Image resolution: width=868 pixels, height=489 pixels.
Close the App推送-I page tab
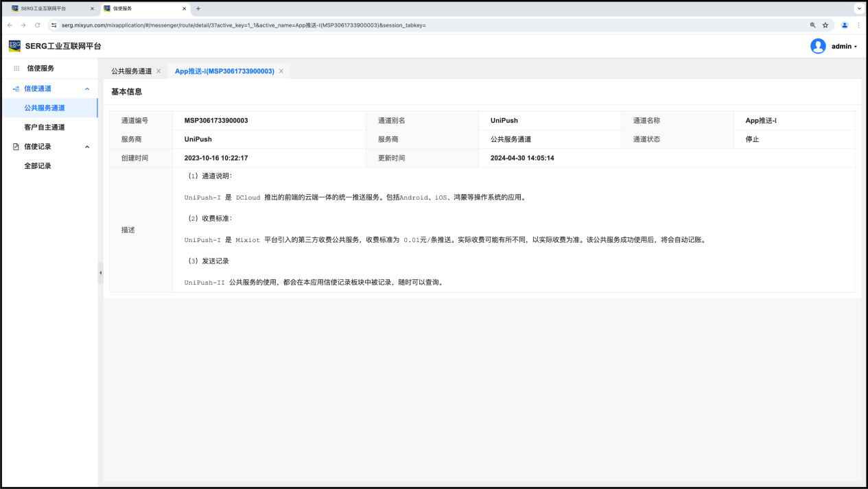(281, 71)
